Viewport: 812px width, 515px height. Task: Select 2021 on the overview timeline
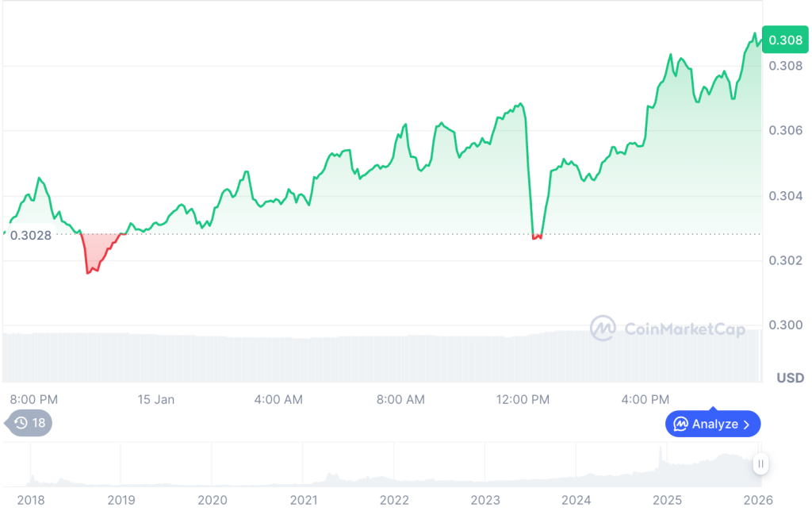click(303, 500)
